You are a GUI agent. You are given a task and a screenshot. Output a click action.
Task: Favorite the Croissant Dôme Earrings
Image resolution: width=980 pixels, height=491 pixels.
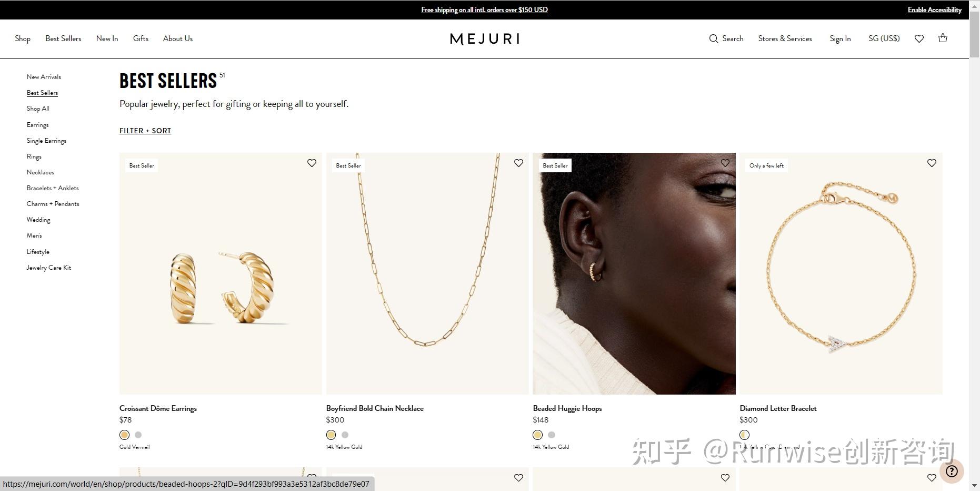pos(312,163)
